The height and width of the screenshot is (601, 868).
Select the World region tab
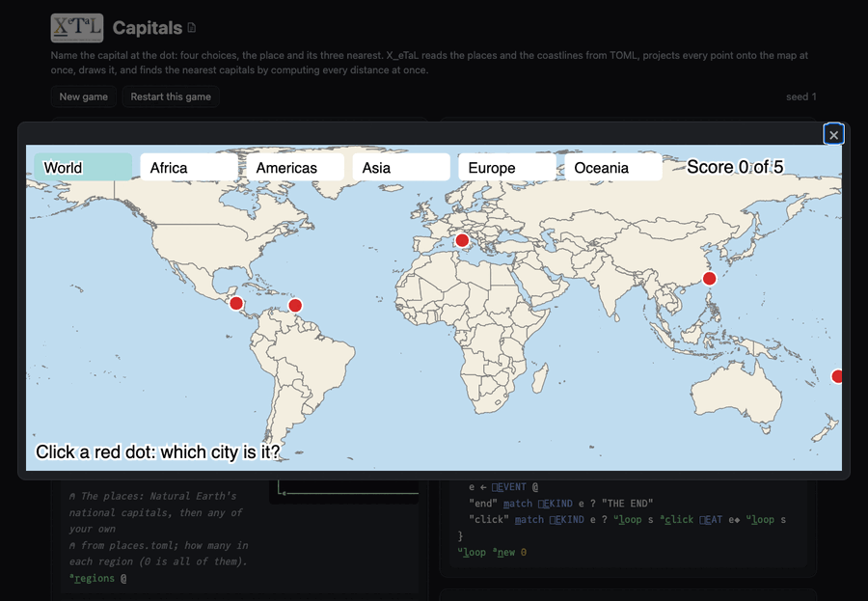click(x=83, y=167)
